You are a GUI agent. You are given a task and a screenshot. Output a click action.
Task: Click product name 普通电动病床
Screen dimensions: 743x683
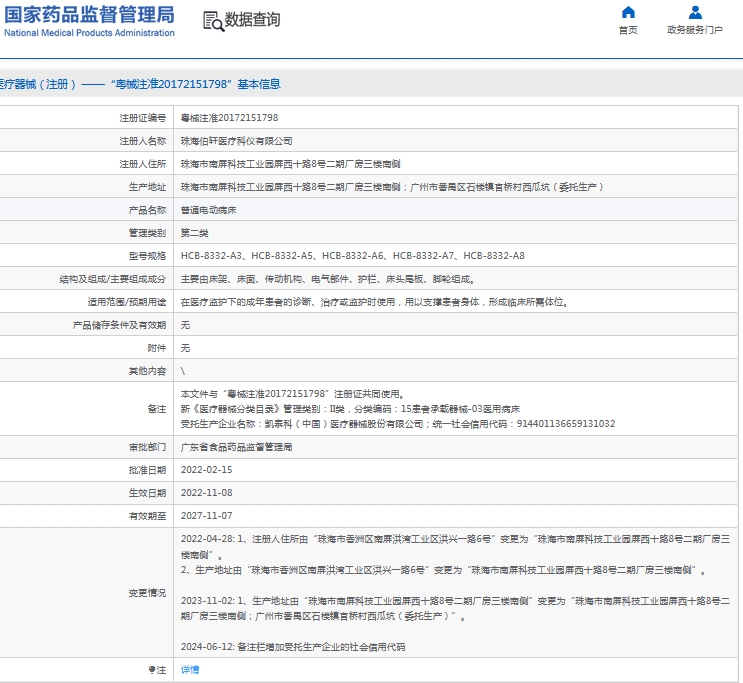point(208,210)
